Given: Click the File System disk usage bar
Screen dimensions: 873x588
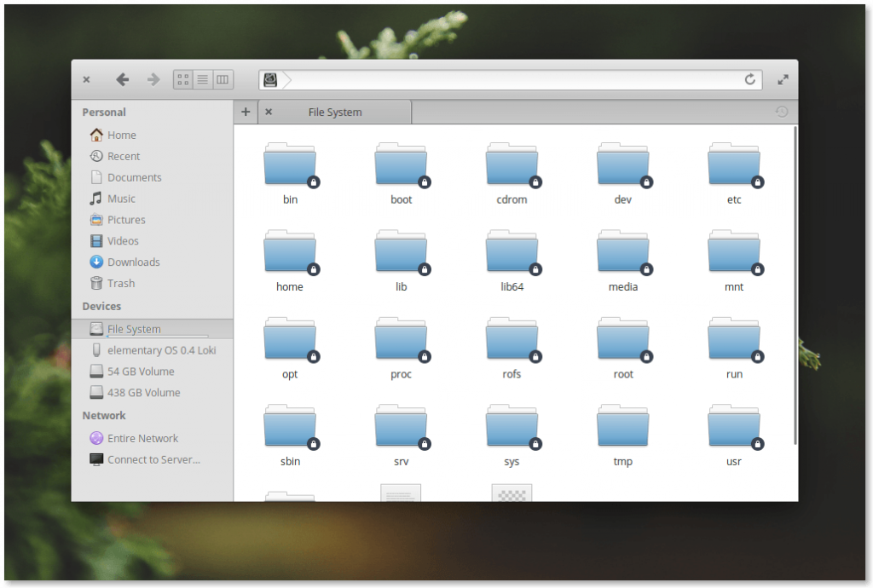Looking at the screenshot, I should point(158,337).
